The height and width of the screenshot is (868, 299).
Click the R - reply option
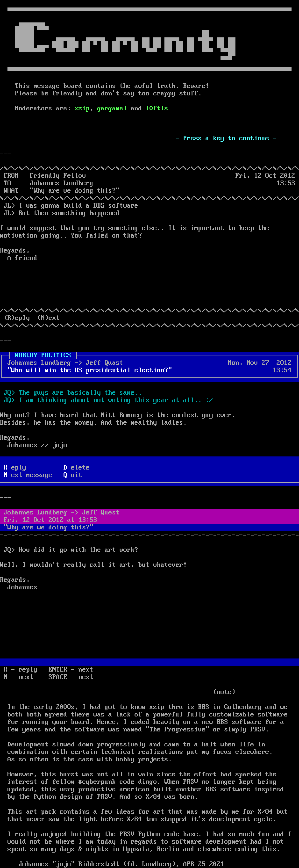click(x=21, y=669)
